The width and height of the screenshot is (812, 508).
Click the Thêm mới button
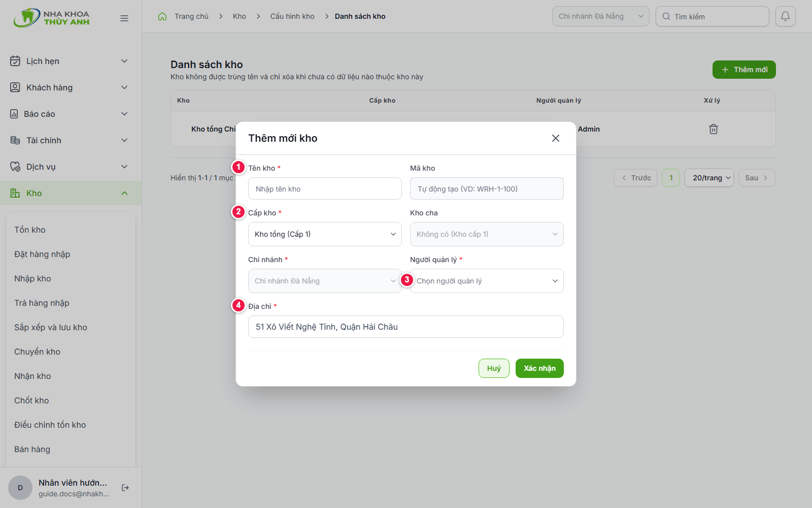point(744,70)
